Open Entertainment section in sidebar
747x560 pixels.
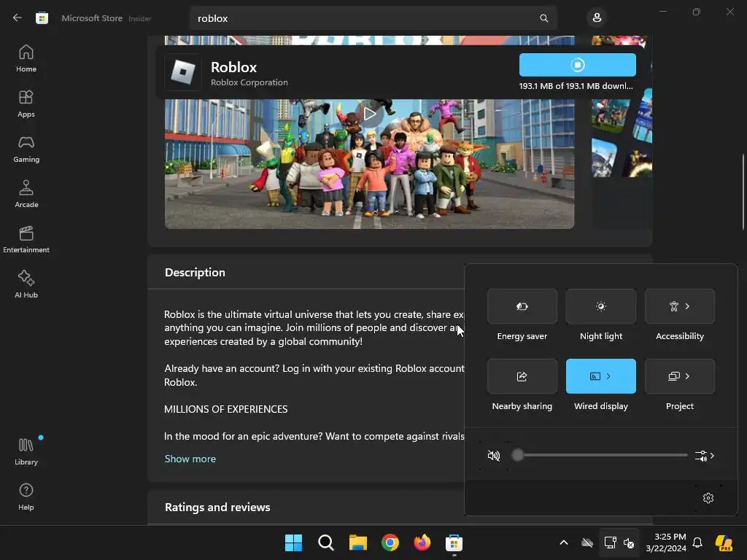pyautogui.click(x=26, y=239)
